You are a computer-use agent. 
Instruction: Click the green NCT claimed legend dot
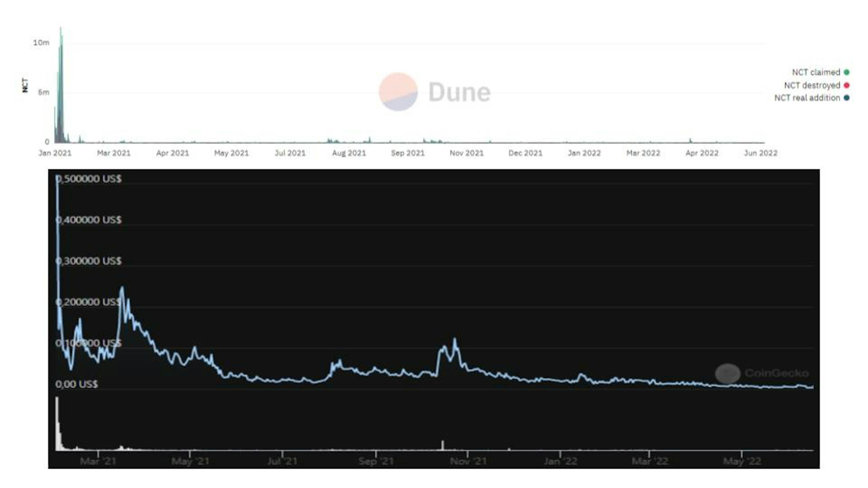[x=846, y=72]
